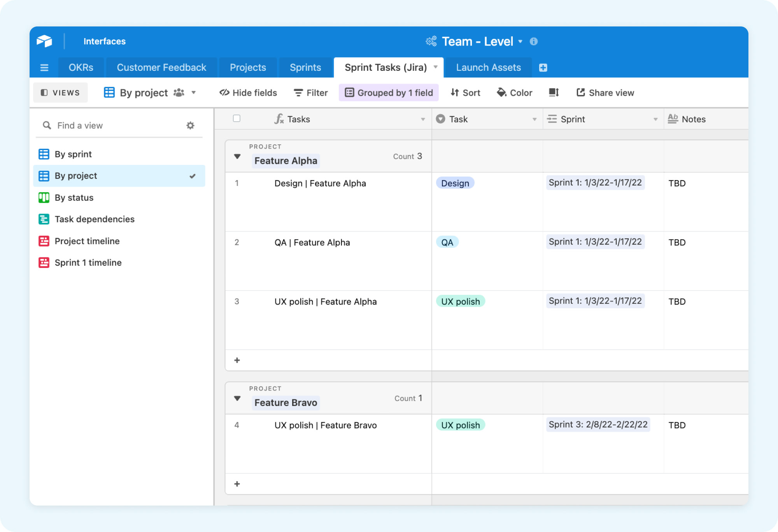Click the info icon beside Team - Level
The image size is (778, 532).
point(534,41)
